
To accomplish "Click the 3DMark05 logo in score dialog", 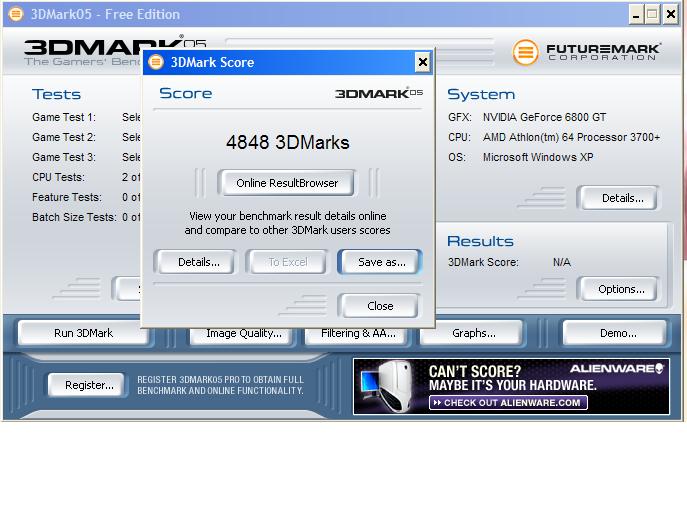I will (379, 93).
